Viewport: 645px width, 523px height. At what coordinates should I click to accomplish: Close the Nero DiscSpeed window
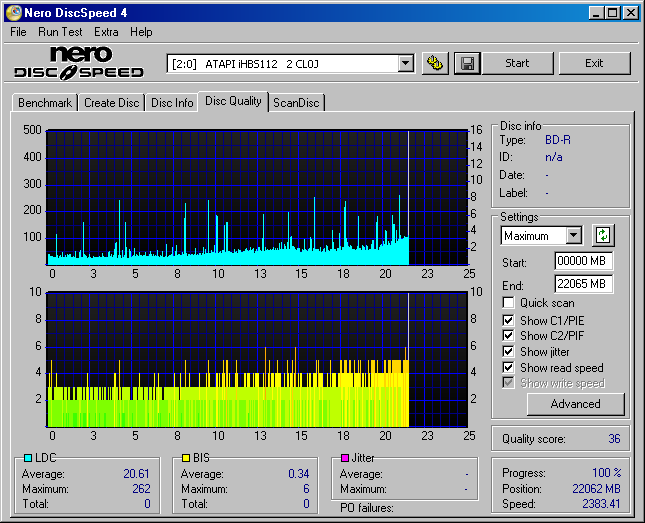631,13
